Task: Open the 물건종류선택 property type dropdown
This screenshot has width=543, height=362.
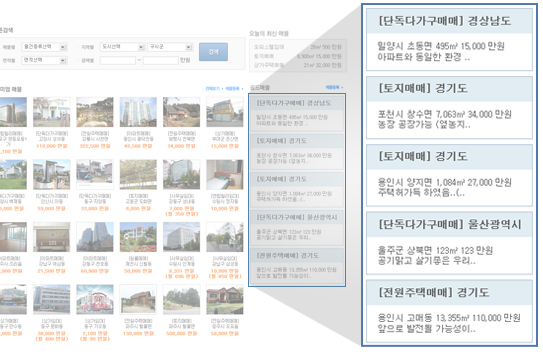Action: (44, 47)
